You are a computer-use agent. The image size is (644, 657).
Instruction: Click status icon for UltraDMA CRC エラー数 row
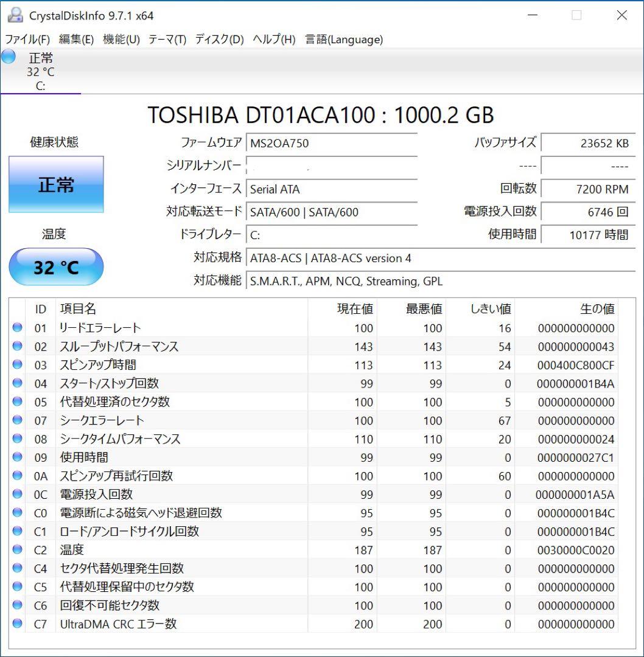[x=17, y=624]
